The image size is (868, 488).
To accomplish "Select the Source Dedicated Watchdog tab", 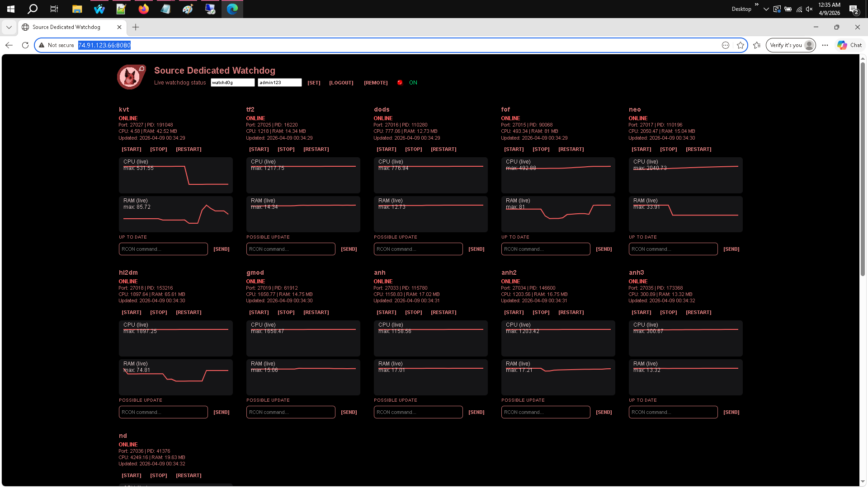I will (x=66, y=27).
